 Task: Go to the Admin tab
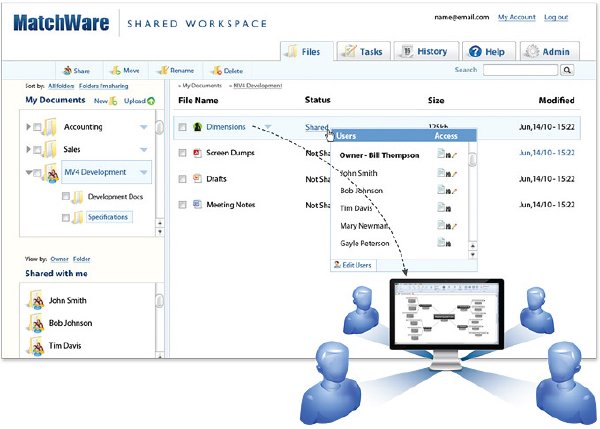(x=549, y=51)
